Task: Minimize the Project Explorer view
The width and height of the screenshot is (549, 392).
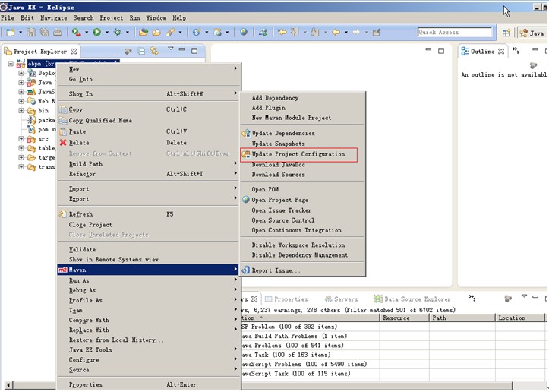Action: (x=181, y=49)
